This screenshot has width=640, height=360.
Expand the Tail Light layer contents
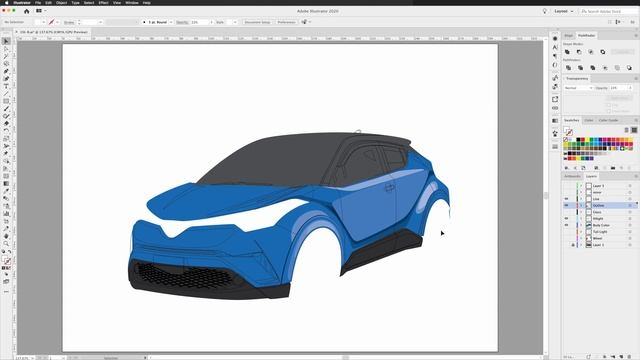(581, 231)
